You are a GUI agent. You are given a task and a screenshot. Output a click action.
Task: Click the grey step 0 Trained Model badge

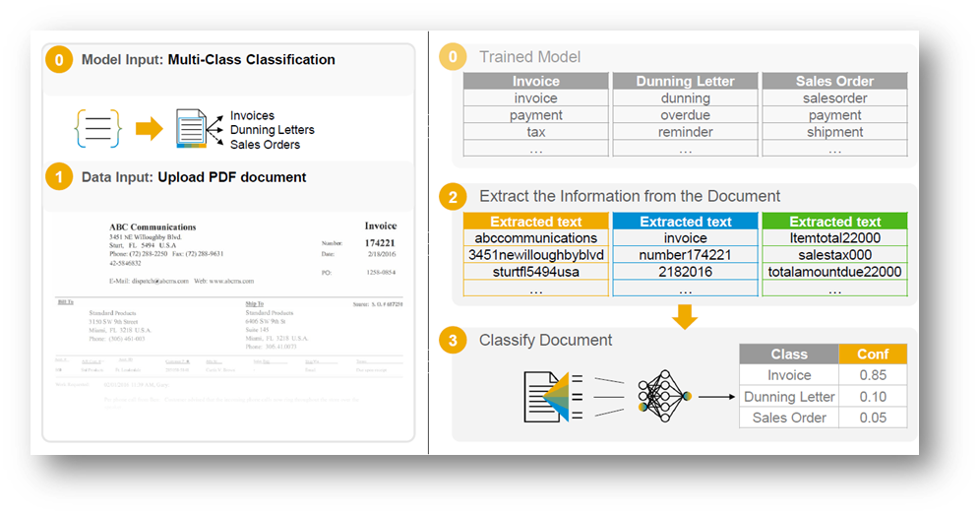click(x=453, y=57)
